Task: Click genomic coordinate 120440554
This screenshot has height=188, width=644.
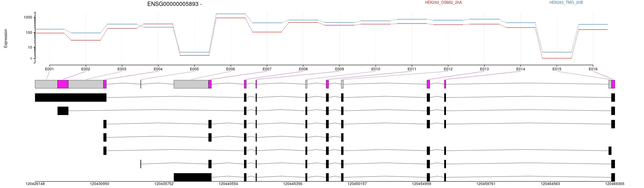Action: (228, 184)
